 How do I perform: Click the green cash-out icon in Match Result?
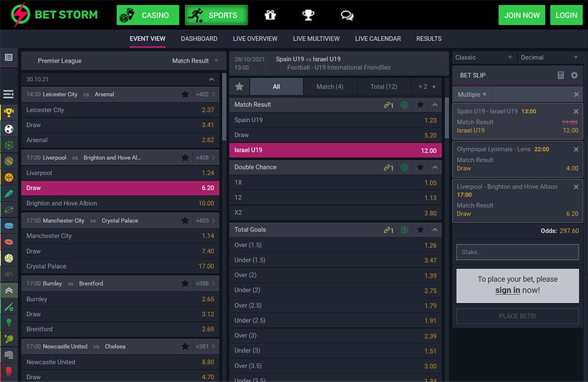click(405, 105)
